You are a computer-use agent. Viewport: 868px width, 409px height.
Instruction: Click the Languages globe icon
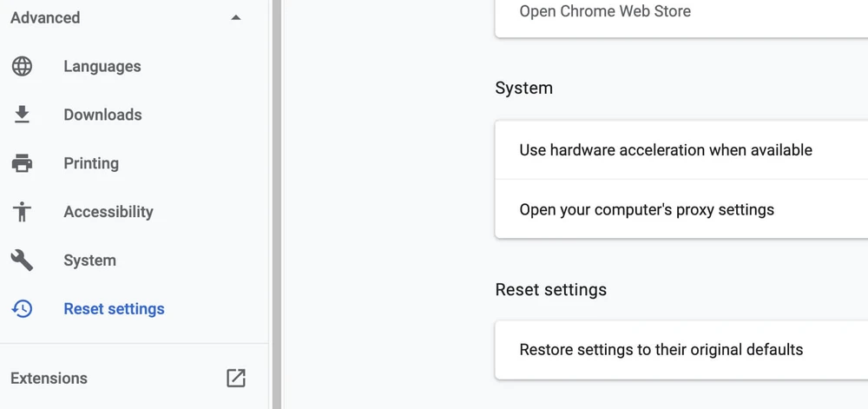tap(22, 66)
